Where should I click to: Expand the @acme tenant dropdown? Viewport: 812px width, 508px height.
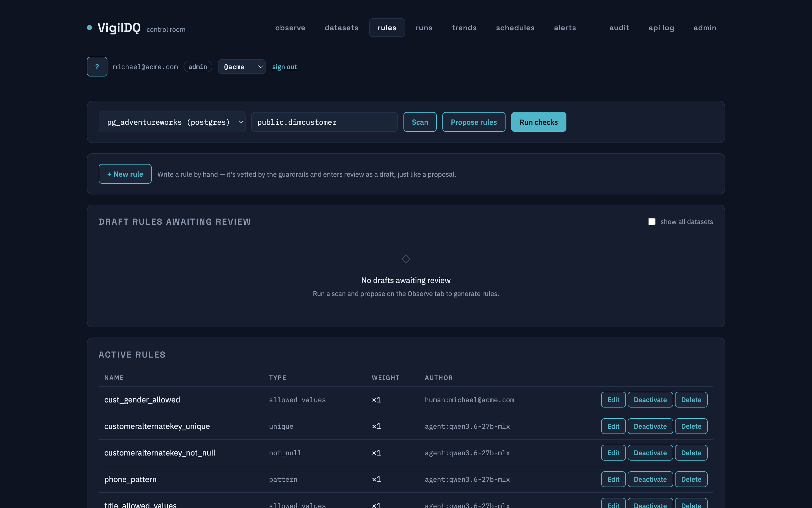click(x=242, y=67)
